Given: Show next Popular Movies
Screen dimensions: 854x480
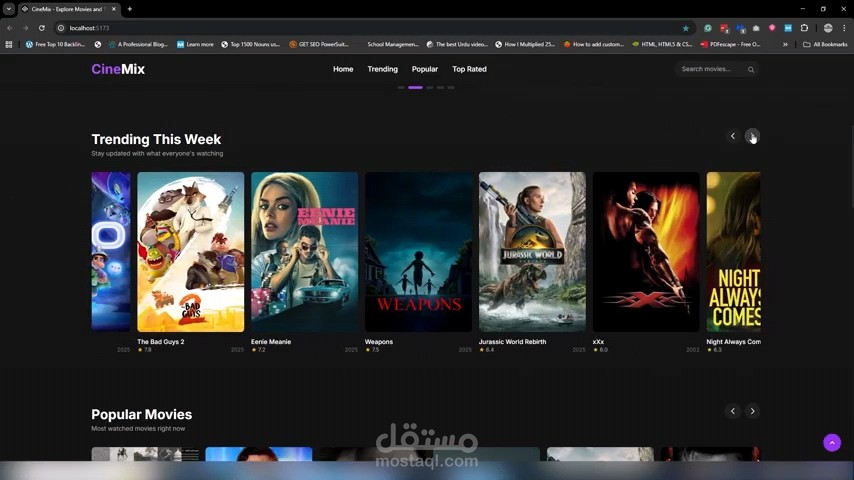Looking at the screenshot, I should point(752,411).
